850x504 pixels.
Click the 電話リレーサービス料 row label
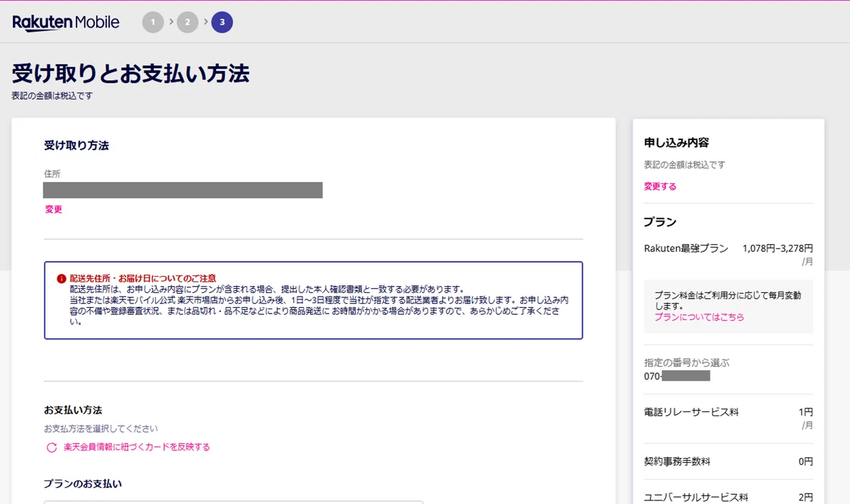click(x=691, y=413)
